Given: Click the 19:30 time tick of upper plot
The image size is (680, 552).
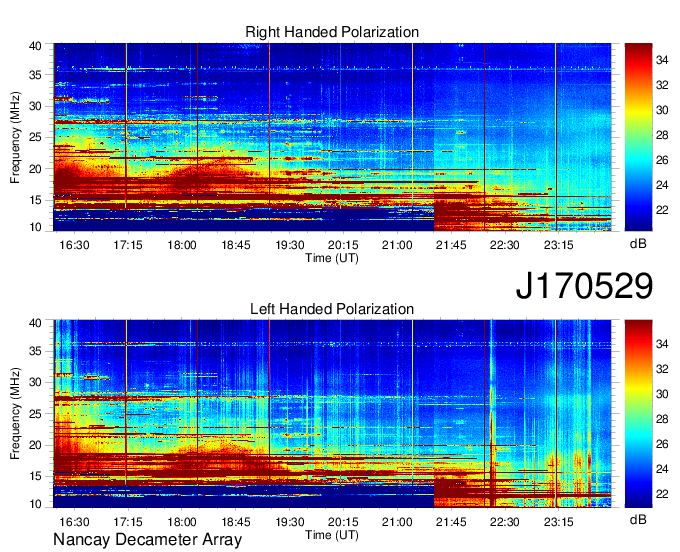Looking at the screenshot, I should (x=290, y=245).
